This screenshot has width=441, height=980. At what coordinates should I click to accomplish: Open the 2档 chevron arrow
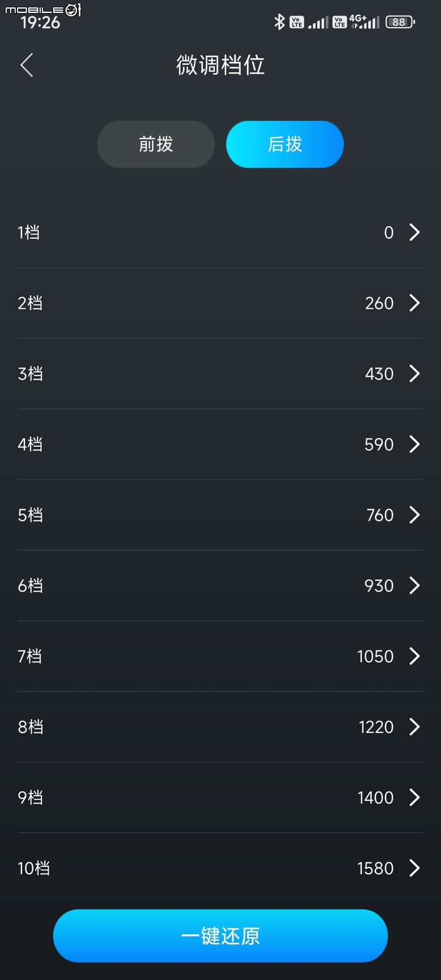(x=414, y=303)
